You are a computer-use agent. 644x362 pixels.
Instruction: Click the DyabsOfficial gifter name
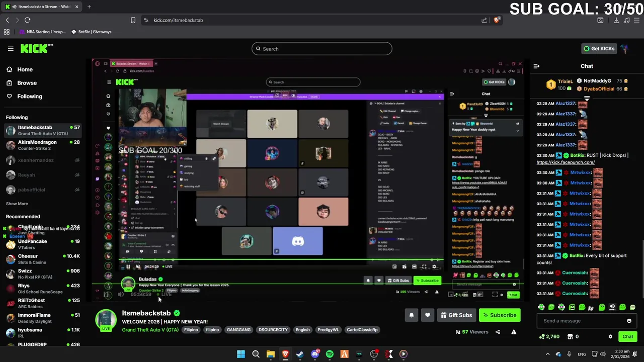pos(599,89)
